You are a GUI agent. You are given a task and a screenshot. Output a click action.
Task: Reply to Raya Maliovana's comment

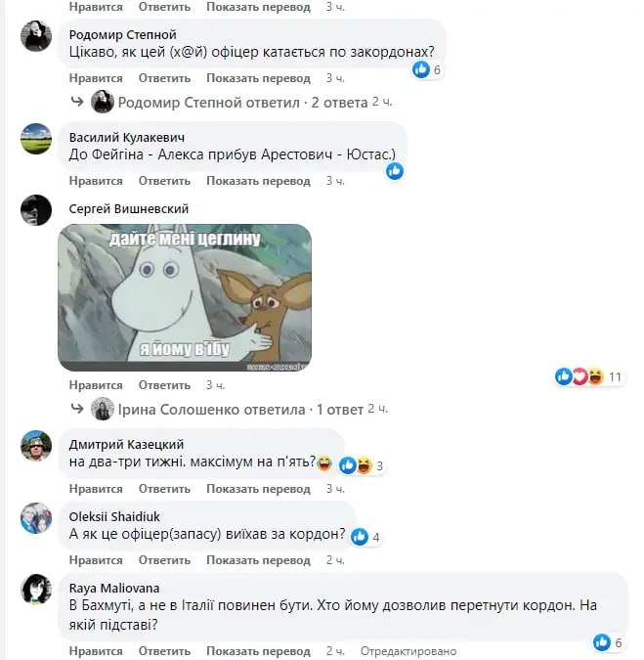(164, 651)
